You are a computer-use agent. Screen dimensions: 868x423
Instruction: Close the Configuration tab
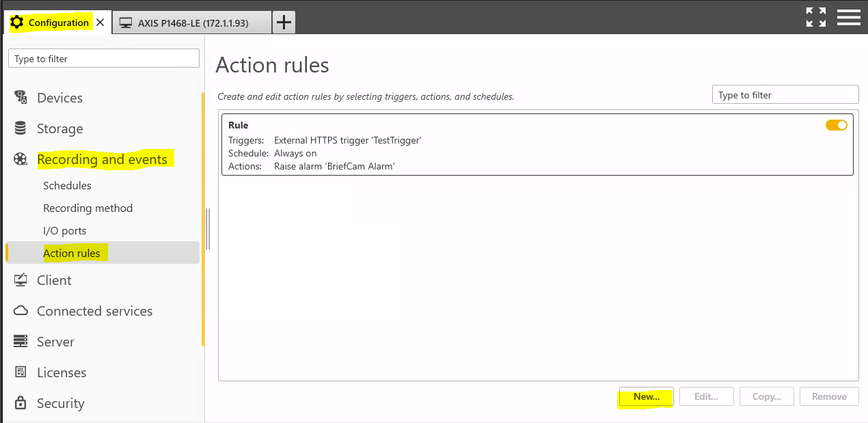[x=100, y=23]
